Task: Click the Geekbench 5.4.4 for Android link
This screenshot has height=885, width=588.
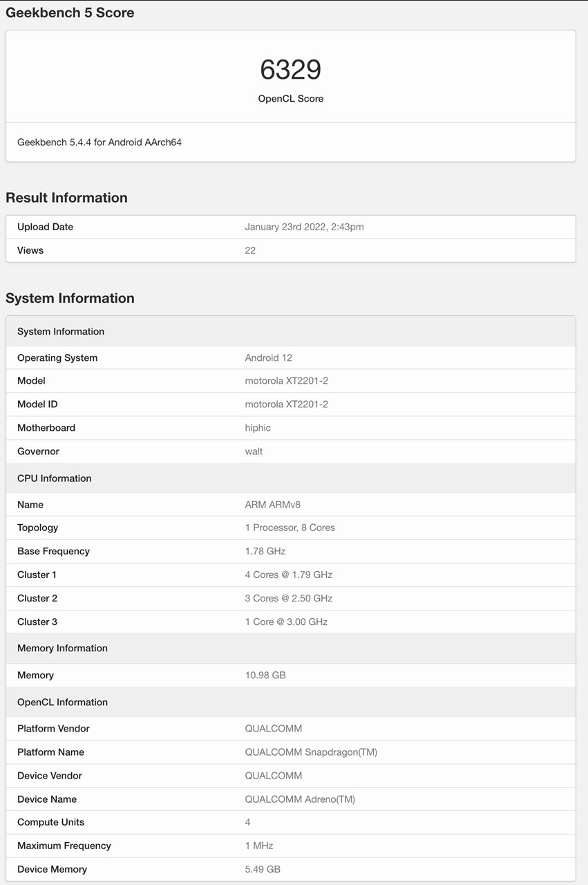Action: click(99, 142)
